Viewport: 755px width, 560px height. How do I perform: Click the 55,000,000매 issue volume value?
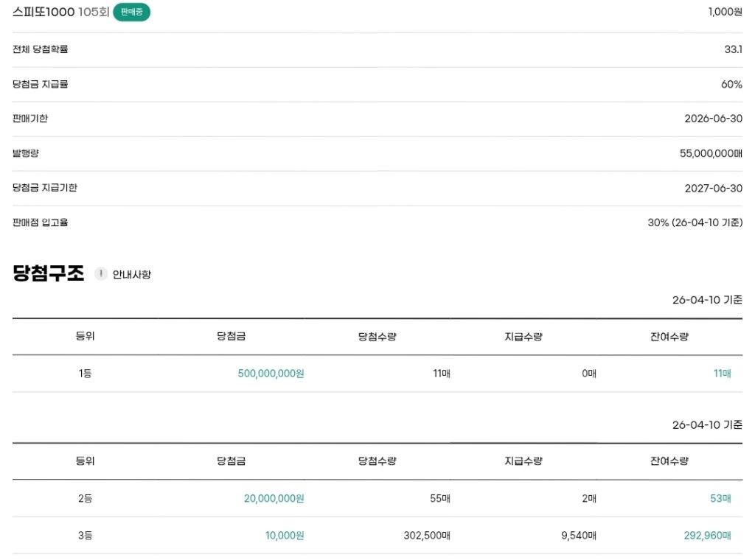(711, 153)
